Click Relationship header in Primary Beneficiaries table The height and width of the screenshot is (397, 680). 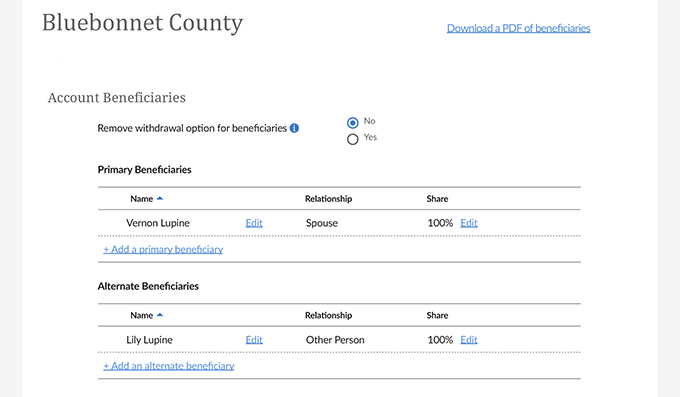click(328, 199)
